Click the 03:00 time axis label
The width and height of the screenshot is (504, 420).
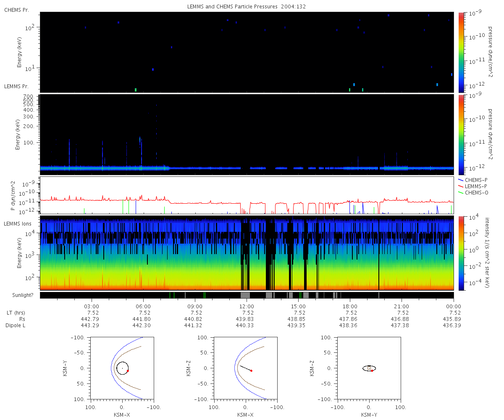[x=92, y=307]
